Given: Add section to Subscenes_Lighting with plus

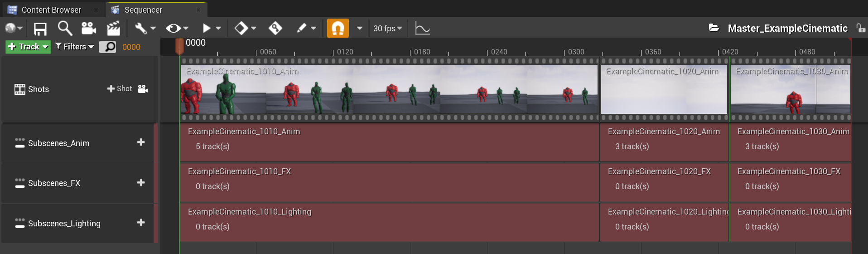Looking at the screenshot, I should click(x=141, y=222).
